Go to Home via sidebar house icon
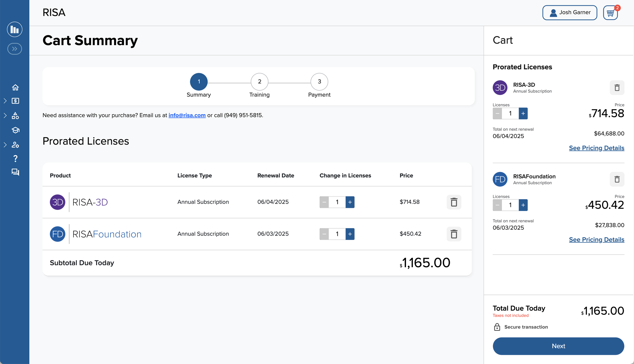Image resolution: width=634 pixels, height=364 pixels. coord(15,87)
